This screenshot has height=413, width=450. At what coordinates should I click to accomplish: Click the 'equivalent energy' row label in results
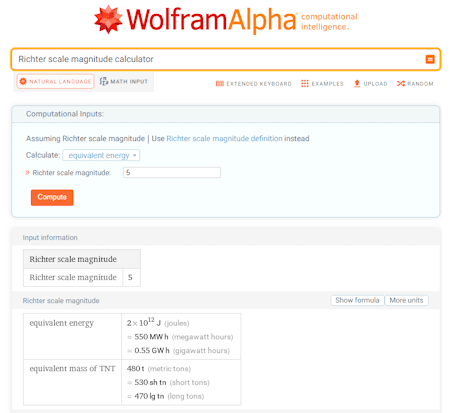[62, 323]
